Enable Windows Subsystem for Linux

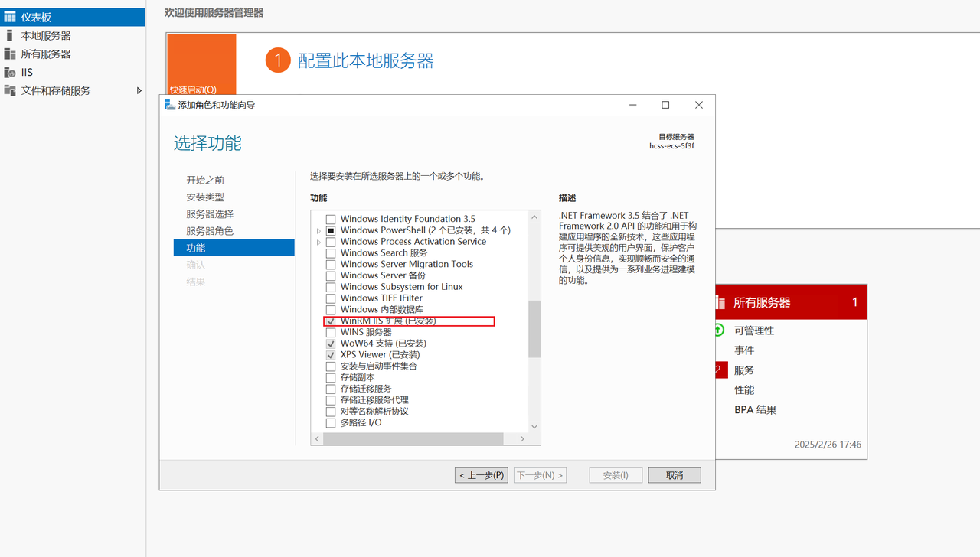click(x=331, y=287)
